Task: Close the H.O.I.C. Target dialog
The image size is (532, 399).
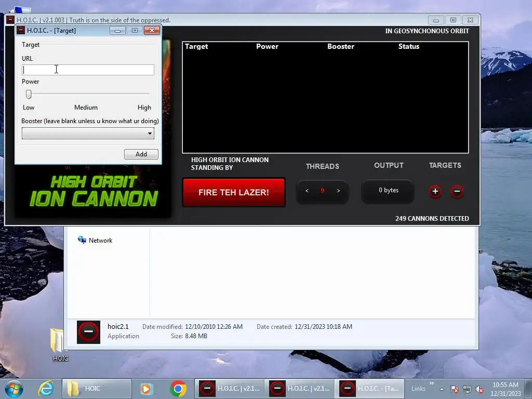Action: (152, 31)
